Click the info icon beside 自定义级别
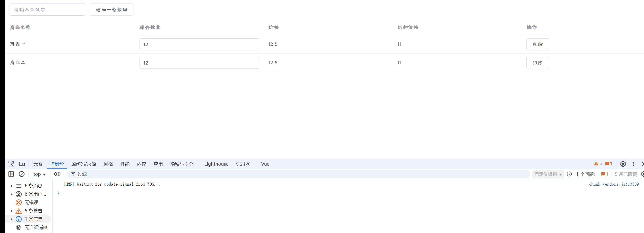 [569, 174]
